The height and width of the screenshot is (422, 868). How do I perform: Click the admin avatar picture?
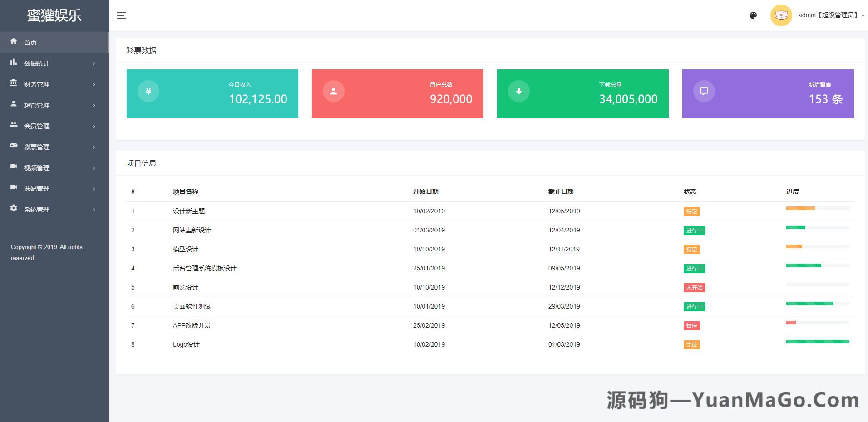781,15
